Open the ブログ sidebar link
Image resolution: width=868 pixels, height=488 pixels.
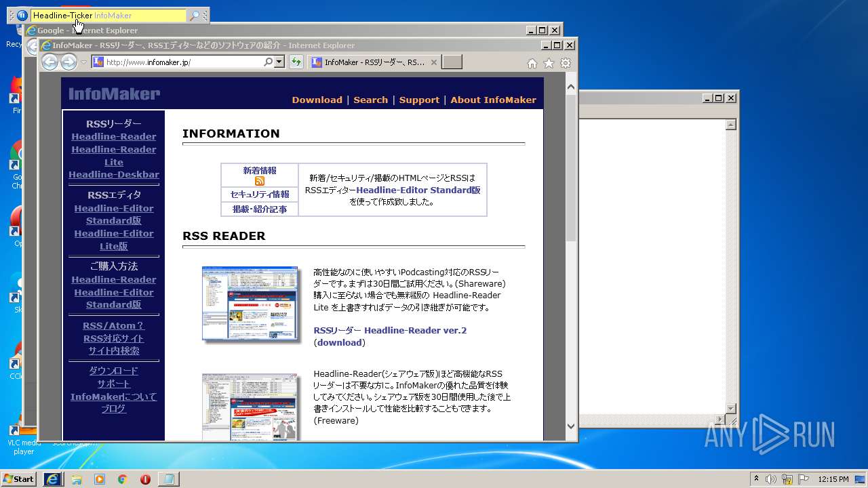[114, 409]
